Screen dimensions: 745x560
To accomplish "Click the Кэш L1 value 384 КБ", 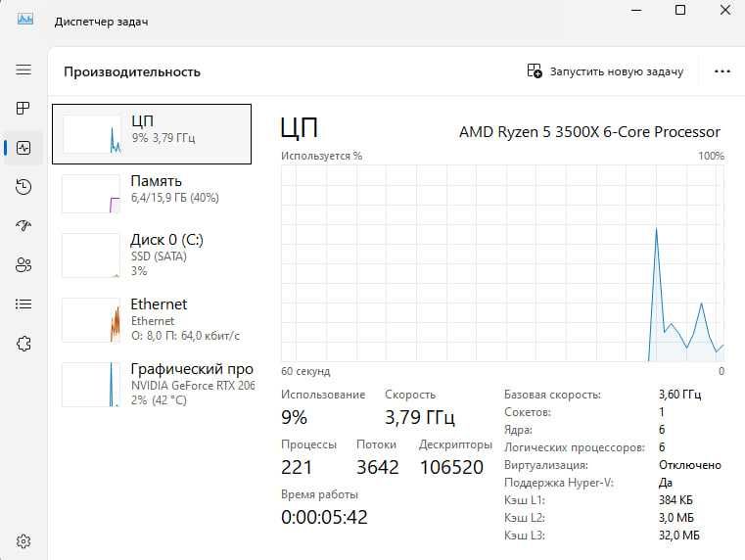I will point(675,500).
